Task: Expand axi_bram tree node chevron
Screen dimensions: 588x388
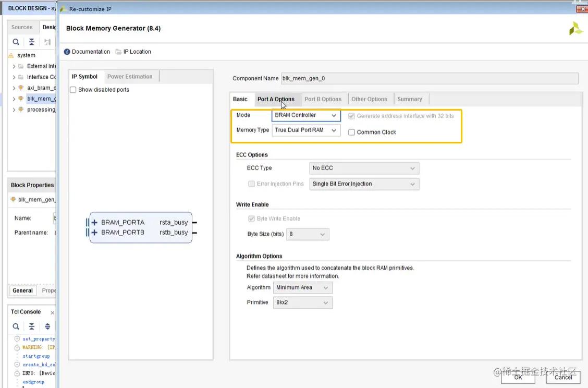Action: [x=14, y=88]
